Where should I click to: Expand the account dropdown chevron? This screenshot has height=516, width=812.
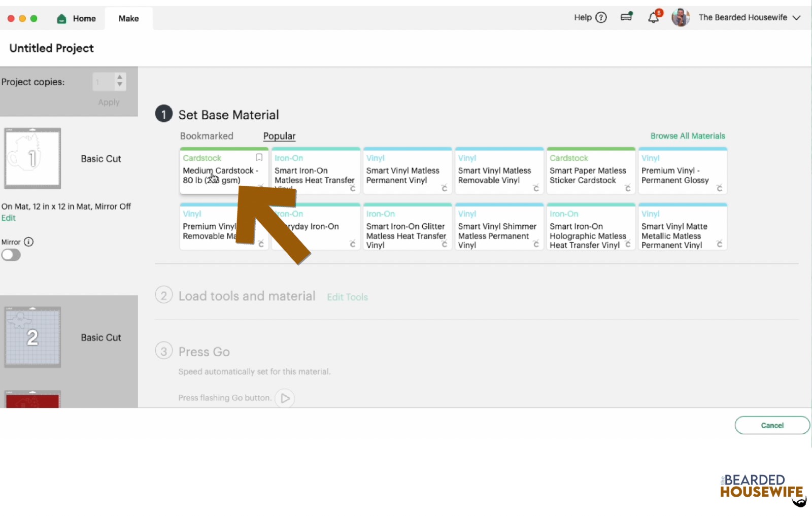[797, 17]
